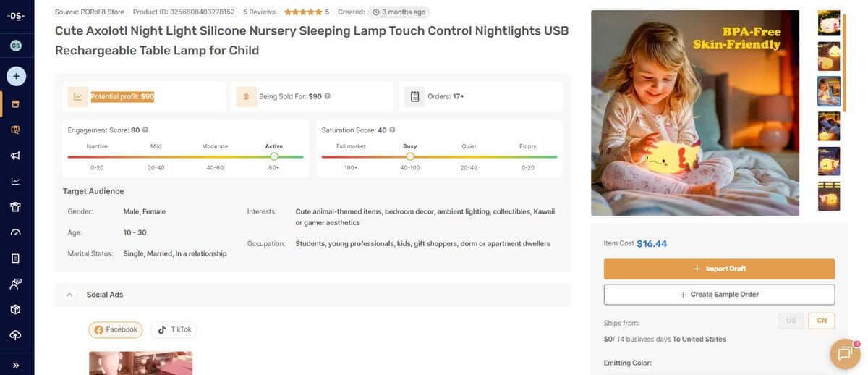This screenshot has height=375, width=868.
Task: Open the line chart analytics sidebar icon
Action: (x=16, y=181)
